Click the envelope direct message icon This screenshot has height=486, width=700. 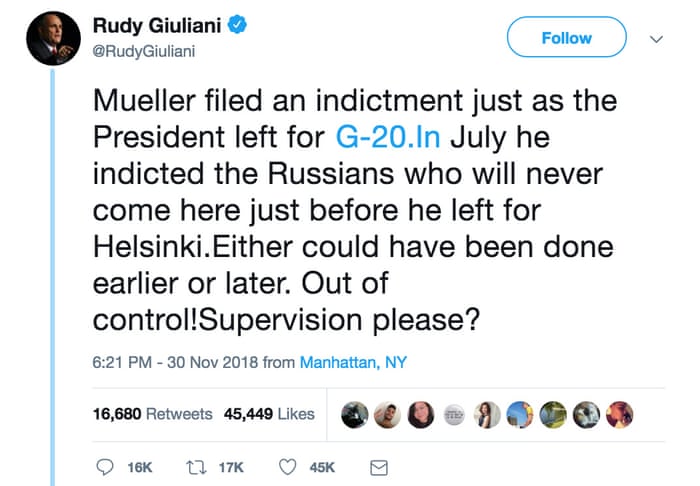[x=379, y=467]
